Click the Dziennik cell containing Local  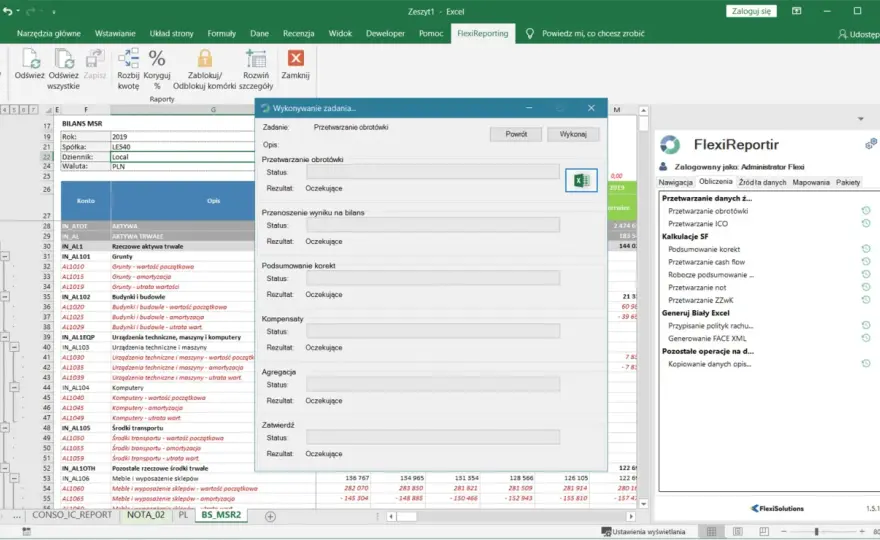pos(183,157)
